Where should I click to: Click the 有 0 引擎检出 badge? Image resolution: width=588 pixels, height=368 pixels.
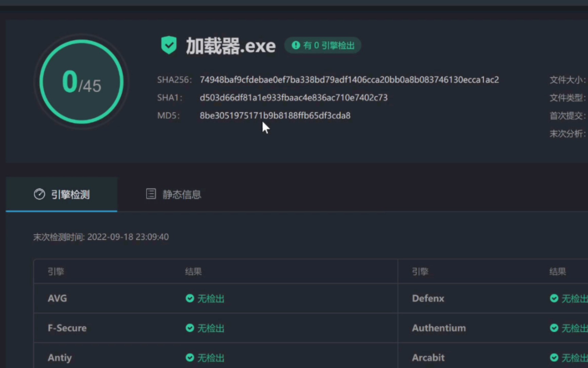pos(323,45)
